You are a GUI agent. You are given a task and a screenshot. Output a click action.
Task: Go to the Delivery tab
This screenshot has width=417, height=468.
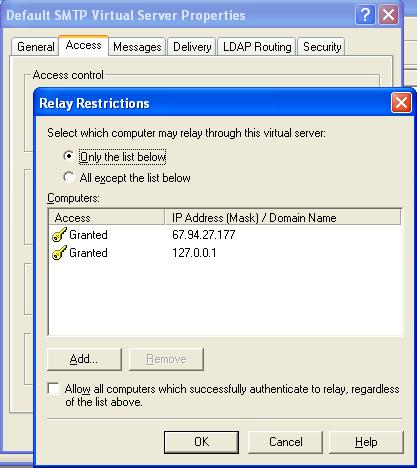click(192, 47)
